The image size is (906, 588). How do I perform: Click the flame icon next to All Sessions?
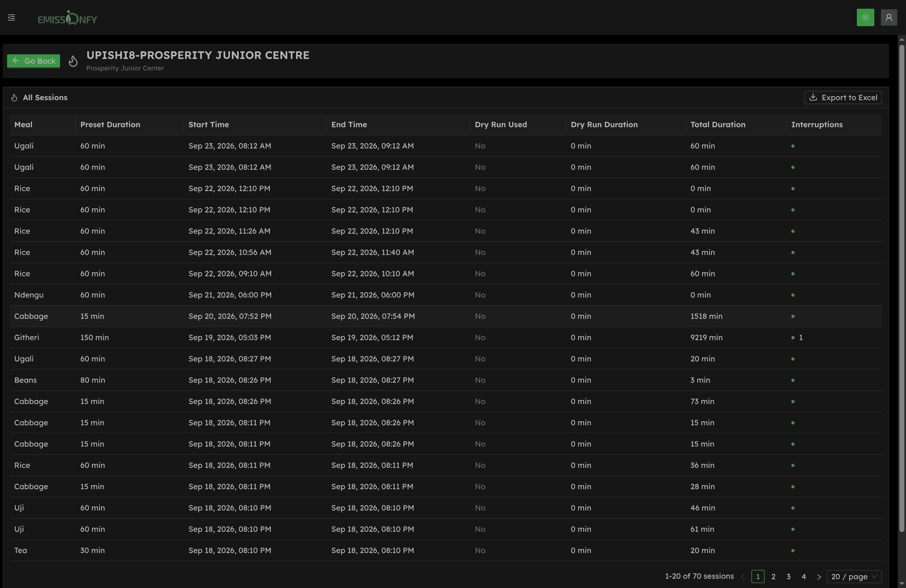pyautogui.click(x=14, y=98)
